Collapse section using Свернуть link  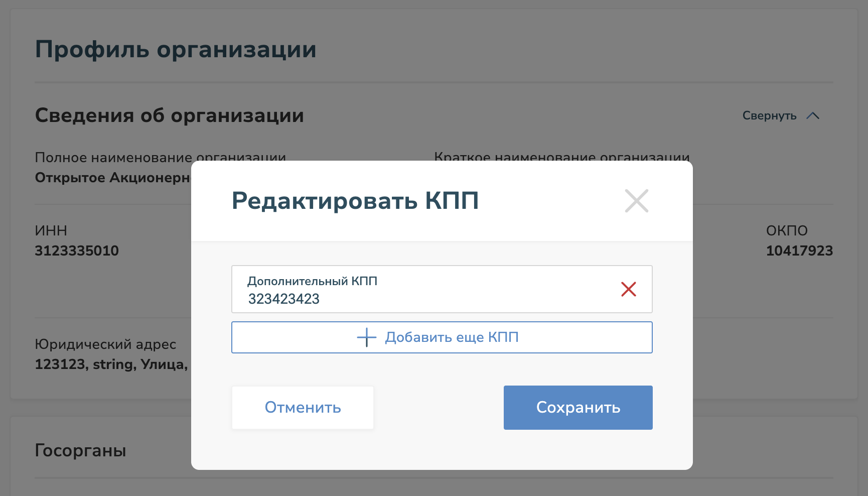tap(770, 115)
